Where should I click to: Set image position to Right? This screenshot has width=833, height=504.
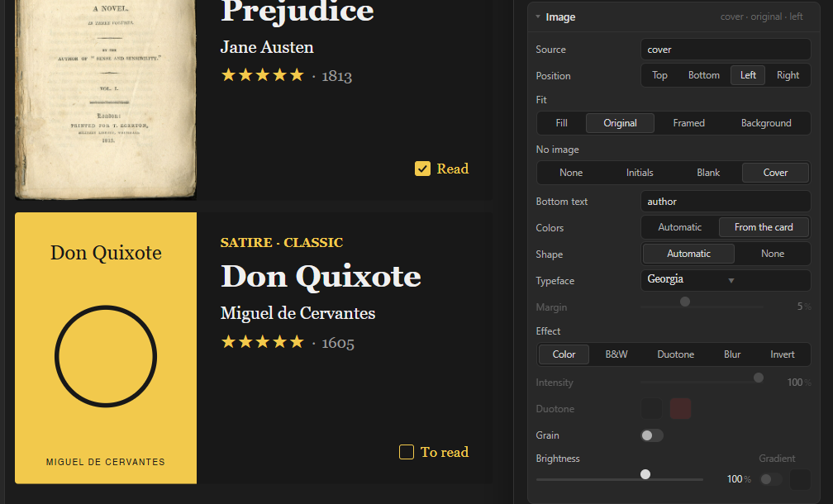[x=788, y=75]
